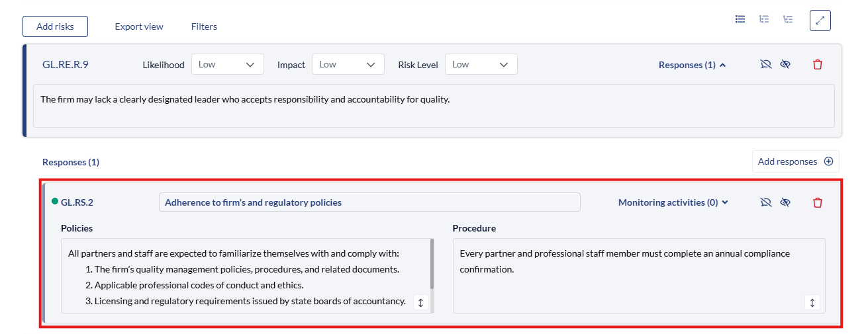Select the two-level tree view icon
The width and height of the screenshot is (868, 334).
(764, 19)
